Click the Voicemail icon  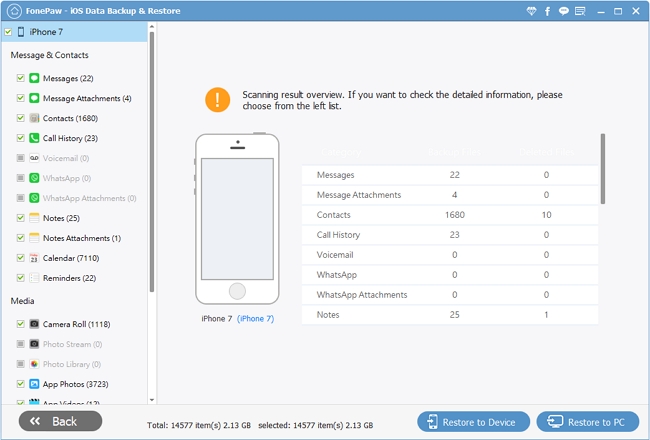pos(34,158)
